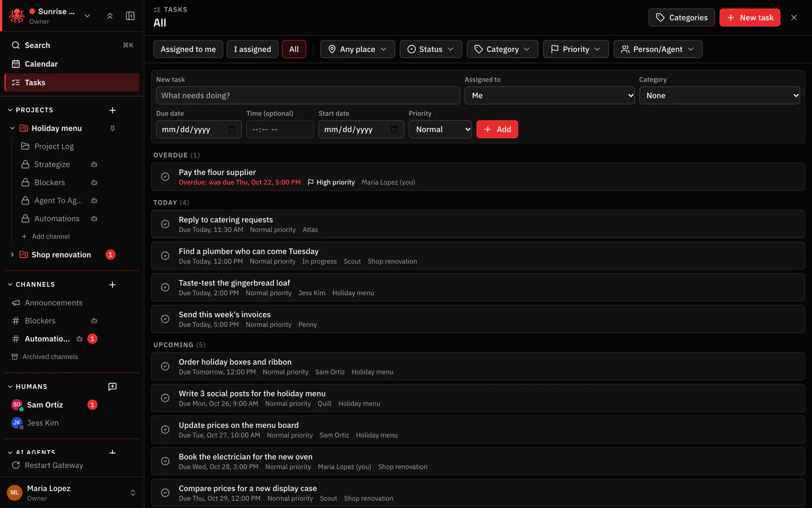Add a new project with the plus icon
This screenshot has width=812, height=508.
(x=113, y=110)
